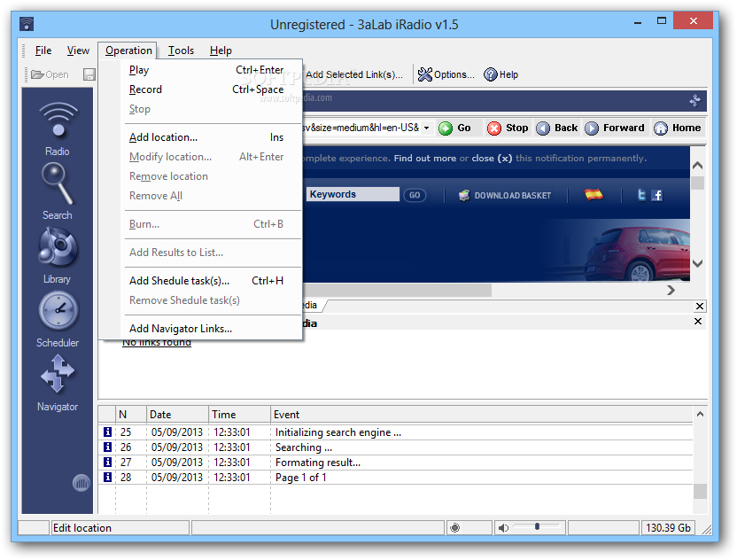
Task: Click the No links found link
Action: (x=157, y=343)
